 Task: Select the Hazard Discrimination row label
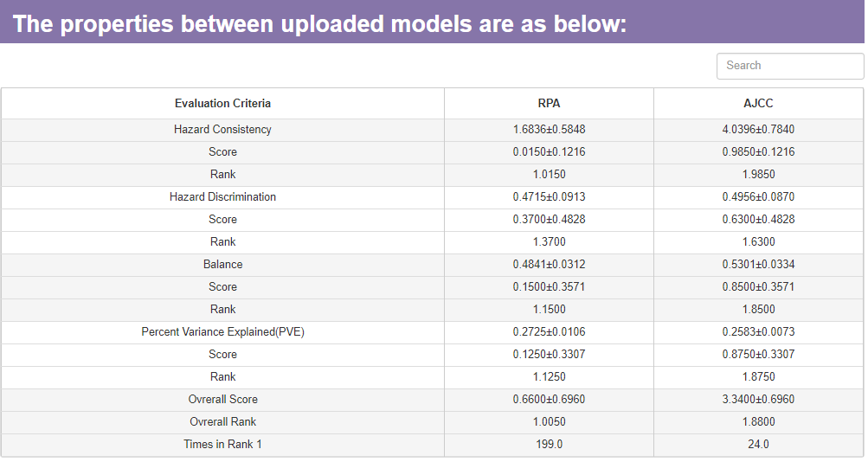click(x=222, y=197)
